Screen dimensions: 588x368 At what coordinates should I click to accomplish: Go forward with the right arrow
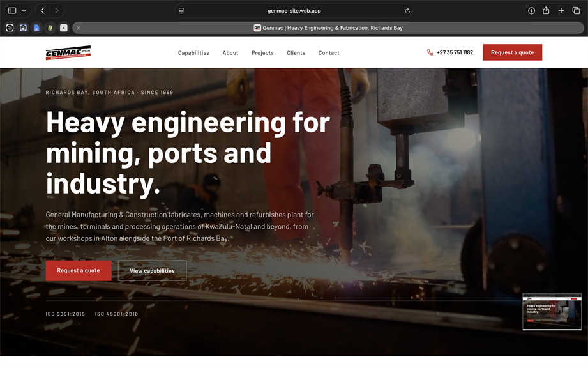(x=57, y=10)
